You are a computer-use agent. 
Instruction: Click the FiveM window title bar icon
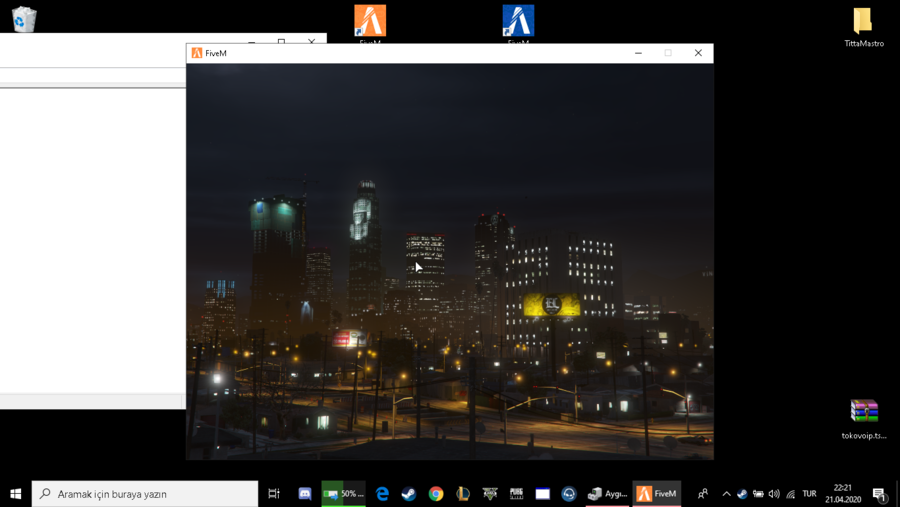pos(197,53)
